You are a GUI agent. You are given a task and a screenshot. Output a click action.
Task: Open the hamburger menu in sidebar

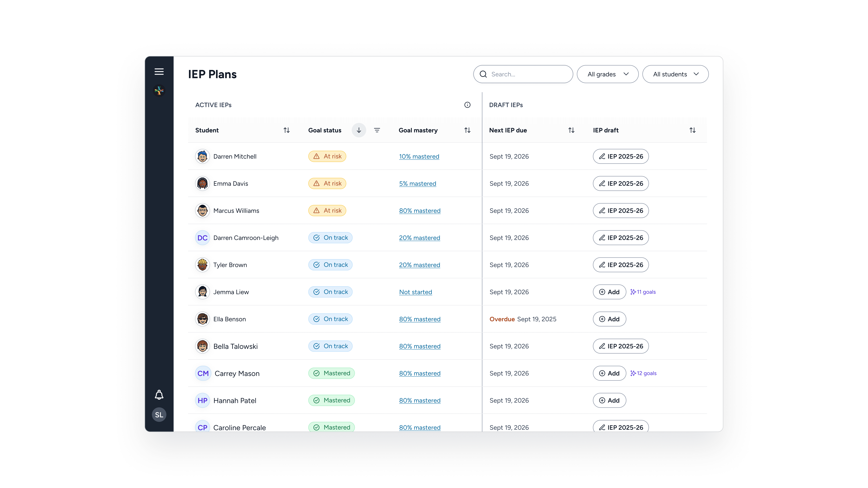[159, 71]
